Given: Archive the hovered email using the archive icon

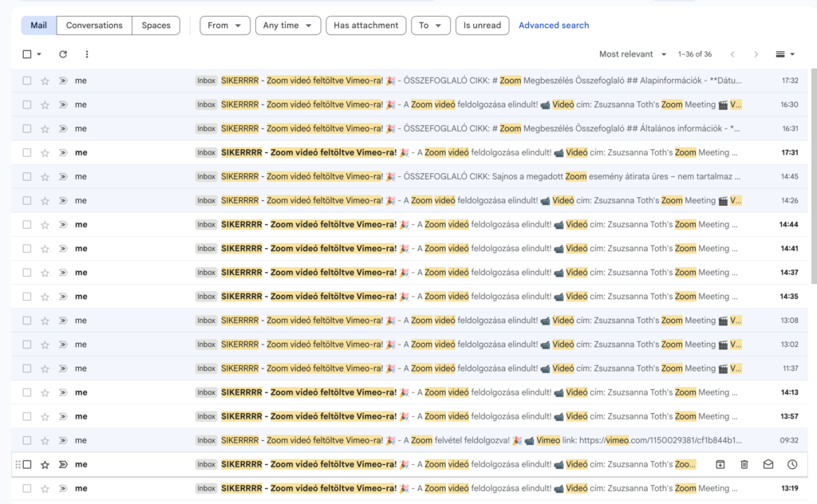Looking at the screenshot, I should [720, 463].
